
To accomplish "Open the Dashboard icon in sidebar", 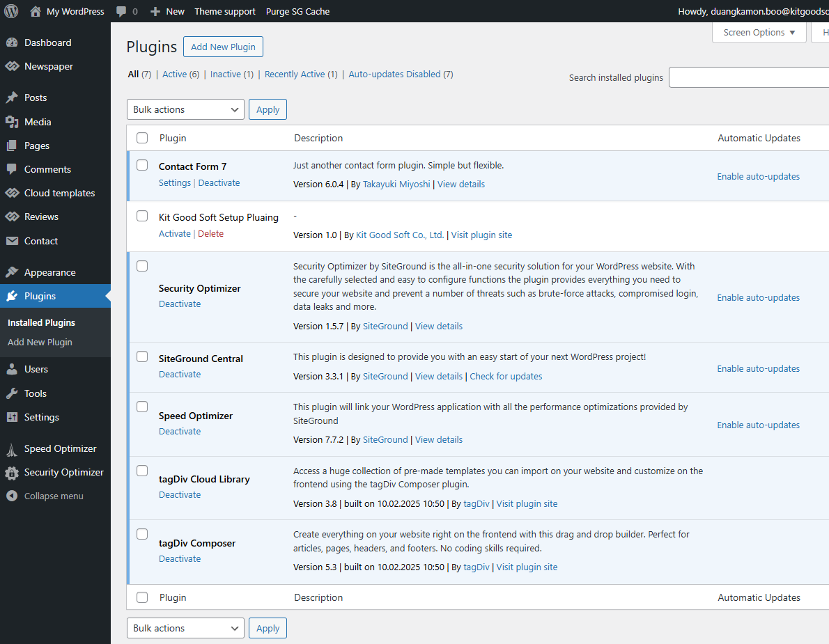I will point(12,42).
